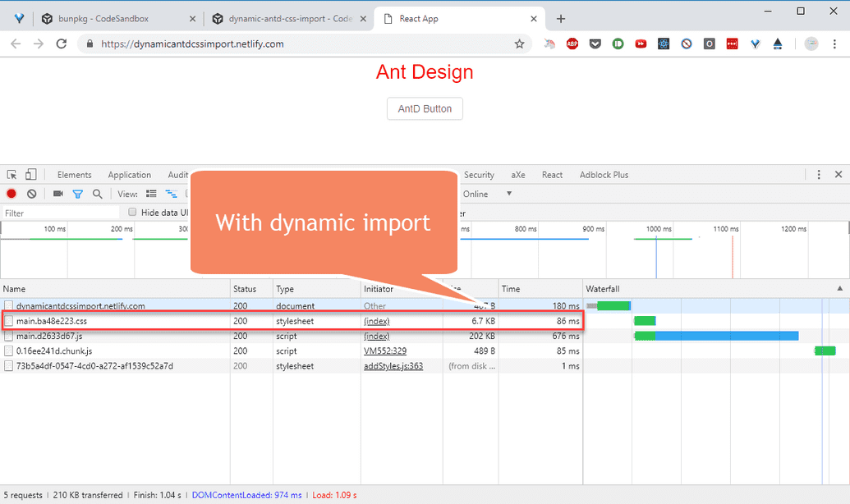Screen dimensions: 850x504
Task: Uncheck the main.ba48e223.css request checkbox
Action: [7, 321]
